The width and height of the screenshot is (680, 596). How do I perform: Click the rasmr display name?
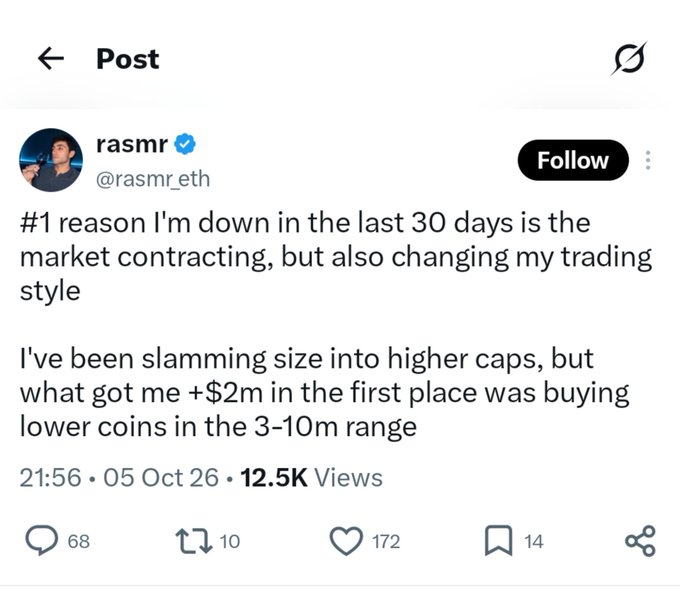pos(132,144)
